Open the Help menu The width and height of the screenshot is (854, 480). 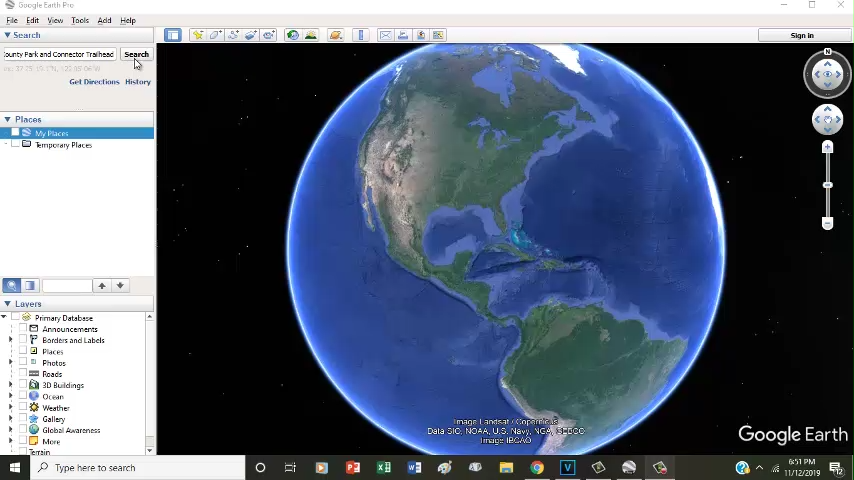pos(128,20)
